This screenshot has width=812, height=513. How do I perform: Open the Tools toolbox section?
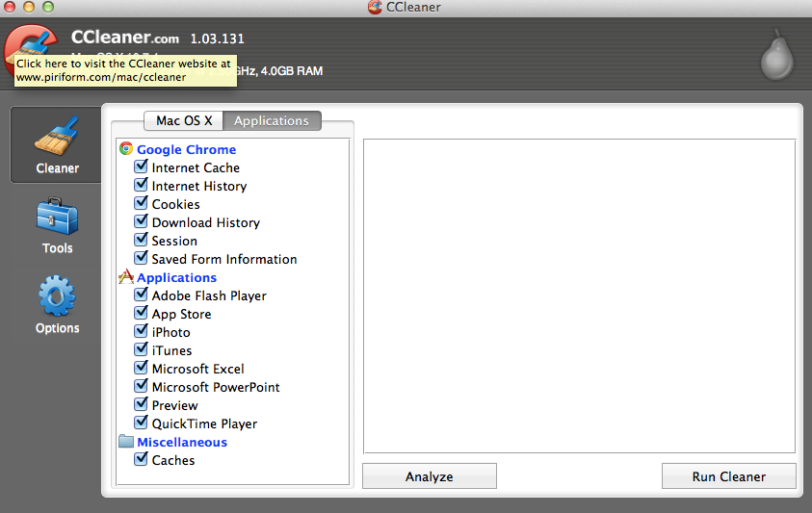tap(57, 225)
